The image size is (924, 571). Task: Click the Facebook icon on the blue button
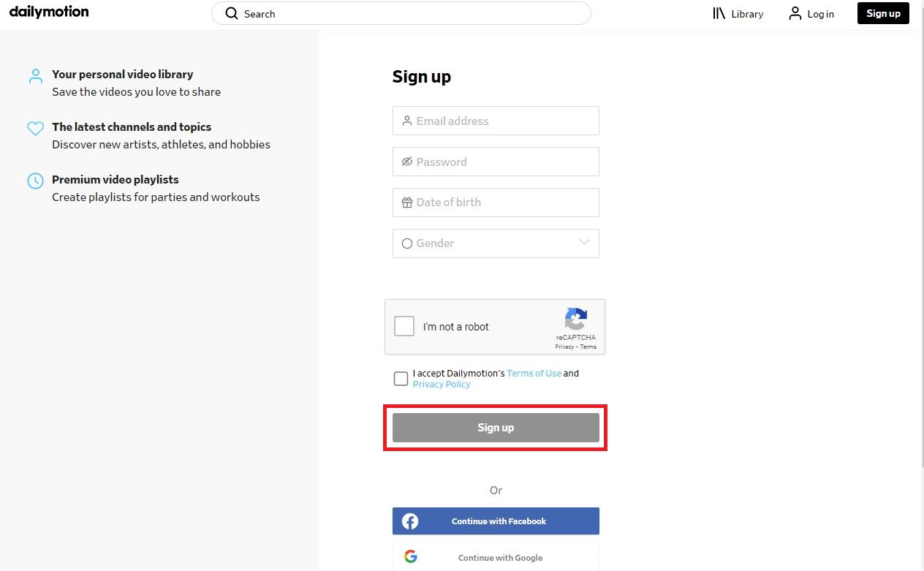(409, 521)
